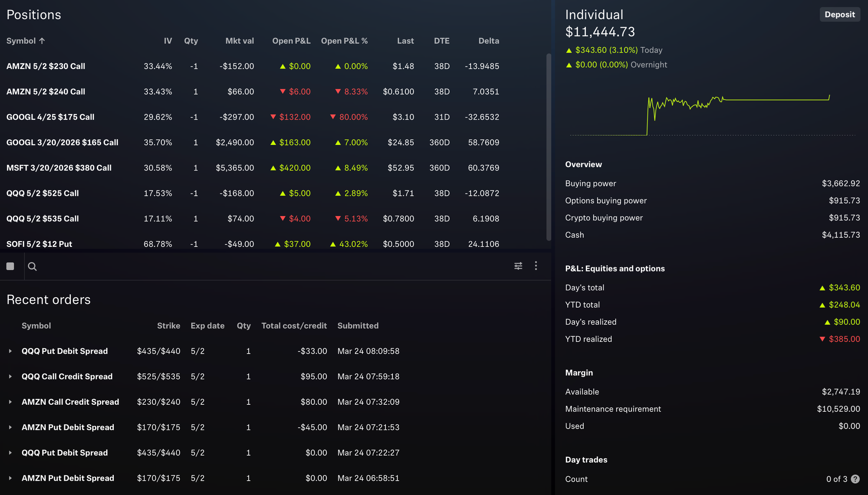Expand the QQQ Call Credit Spread order
Viewport: 868px width, 495px height.
10,377
